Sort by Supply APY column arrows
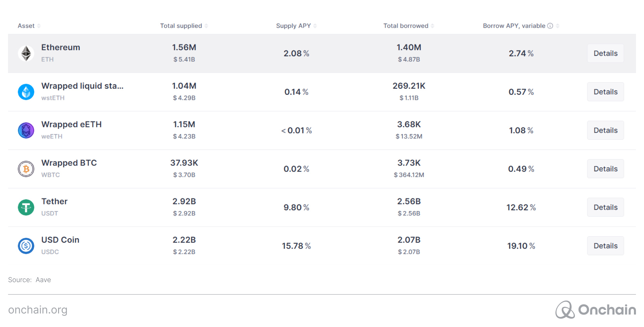 pos(315,26)
